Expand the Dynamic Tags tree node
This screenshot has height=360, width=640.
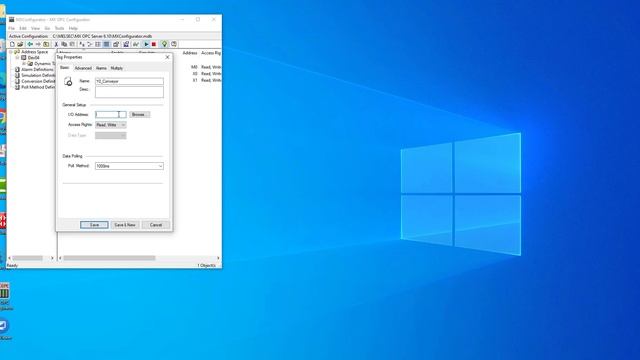tap(24, 64)
